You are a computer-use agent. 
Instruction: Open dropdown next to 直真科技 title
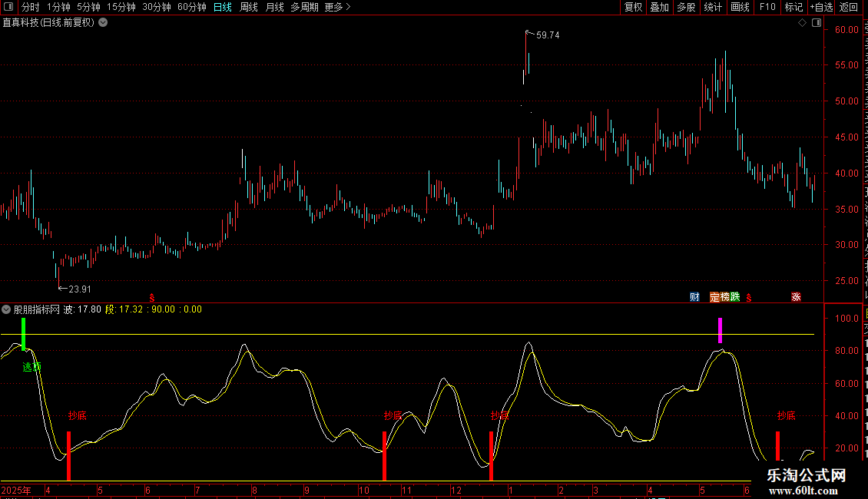point(103,22)
